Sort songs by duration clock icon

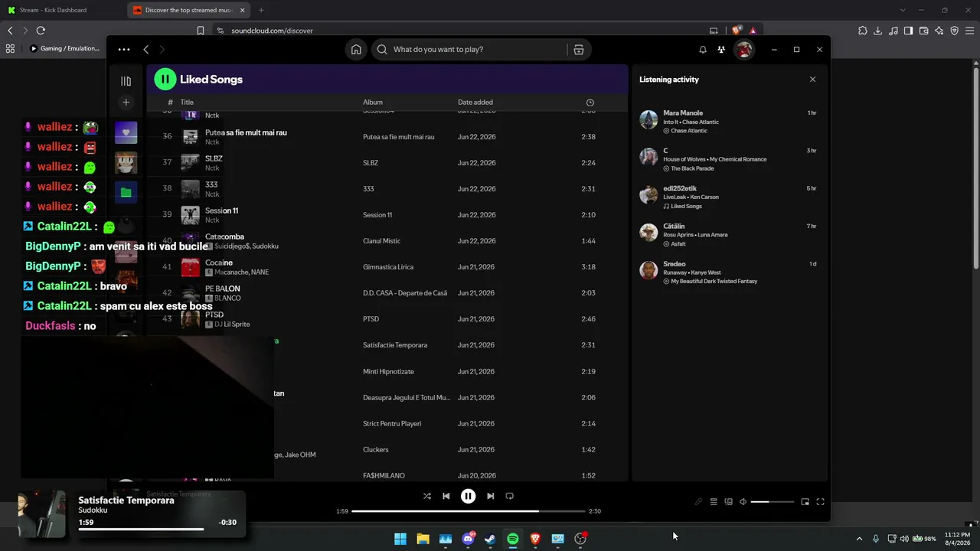click(x=590, y=103)
